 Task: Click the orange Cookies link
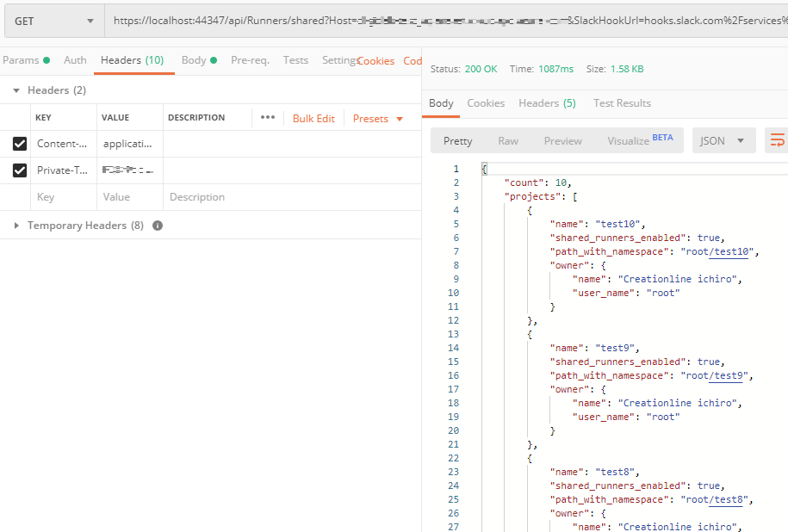click(375, 61)
